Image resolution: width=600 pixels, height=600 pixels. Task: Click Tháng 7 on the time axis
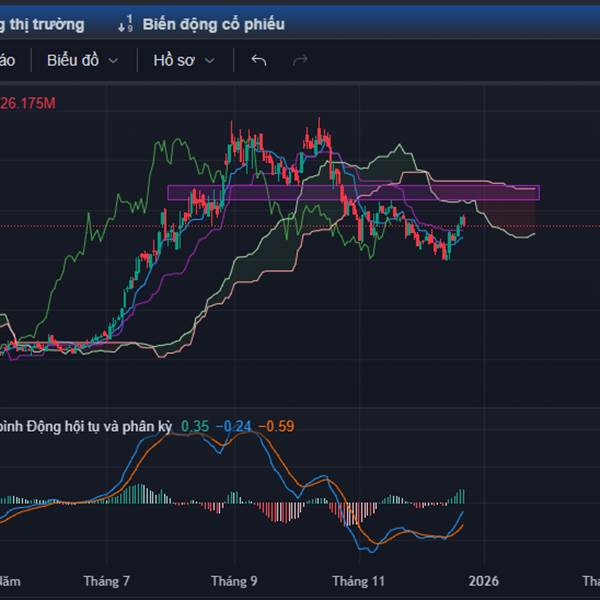coord(107,580)
